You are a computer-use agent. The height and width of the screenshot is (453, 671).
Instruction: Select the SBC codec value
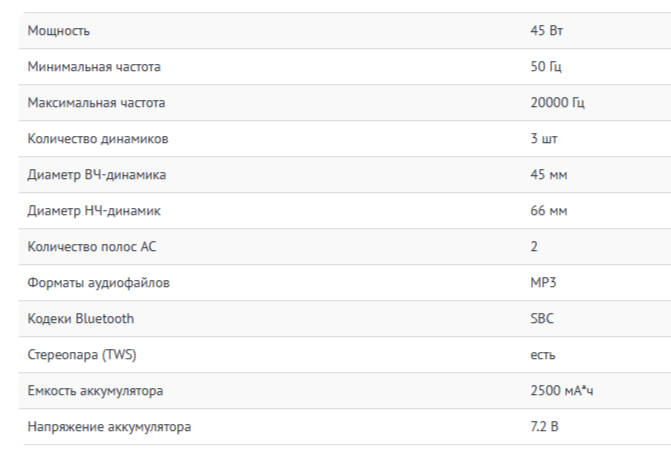(542, 318)
